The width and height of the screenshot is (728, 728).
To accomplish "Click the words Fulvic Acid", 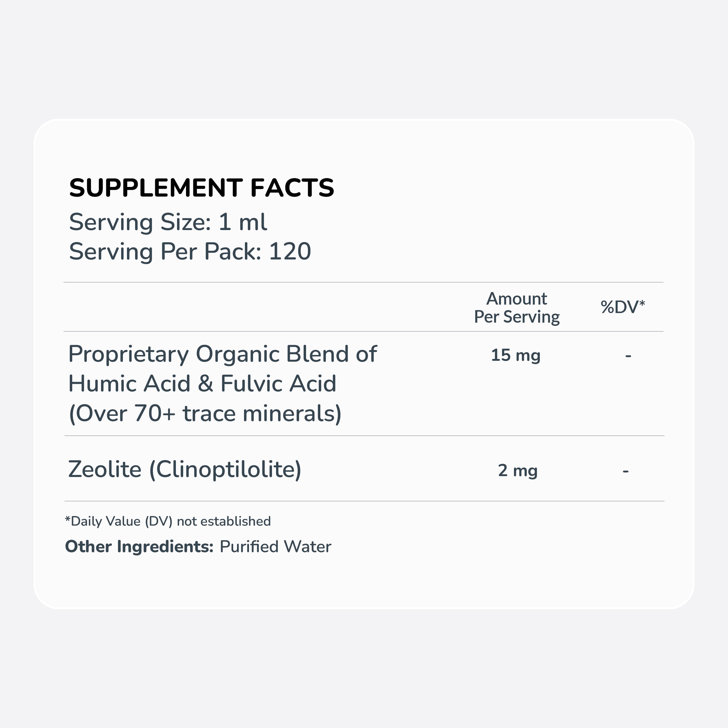I will (278, 384).
